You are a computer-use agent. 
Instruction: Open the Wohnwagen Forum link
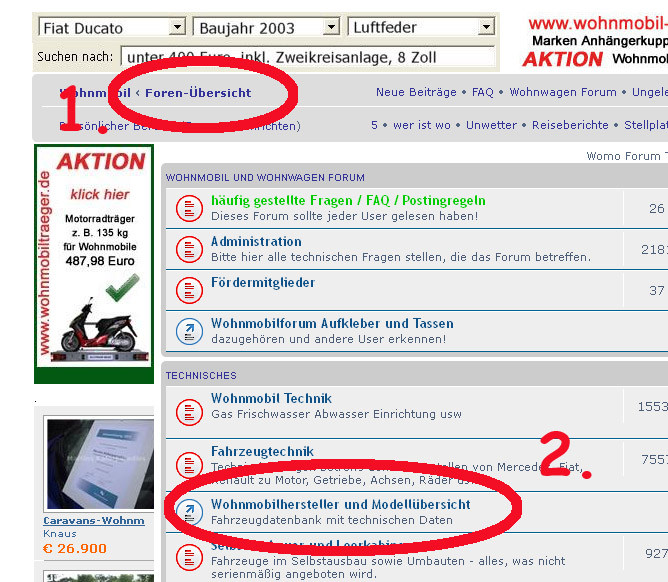[x=563, y=92]
